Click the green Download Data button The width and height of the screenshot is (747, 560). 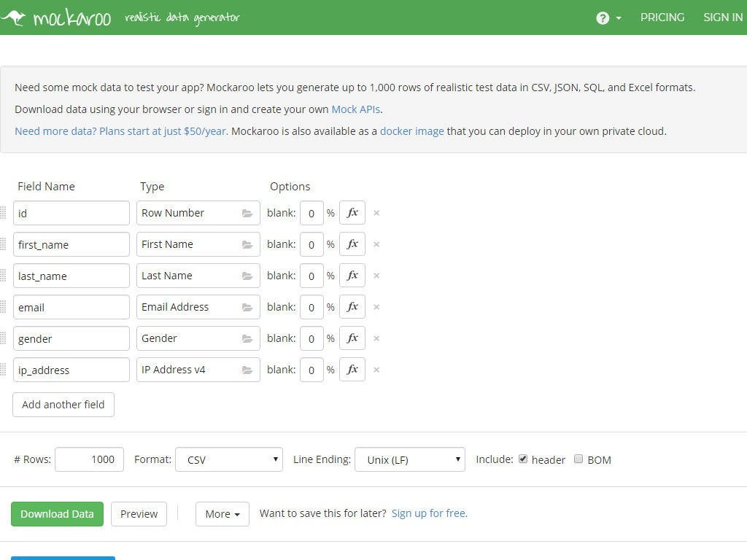(x=57, y=514)
